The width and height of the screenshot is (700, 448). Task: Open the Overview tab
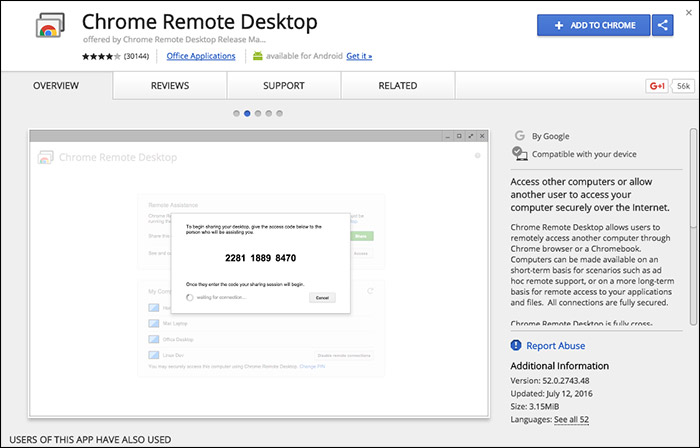pos(57,86)
